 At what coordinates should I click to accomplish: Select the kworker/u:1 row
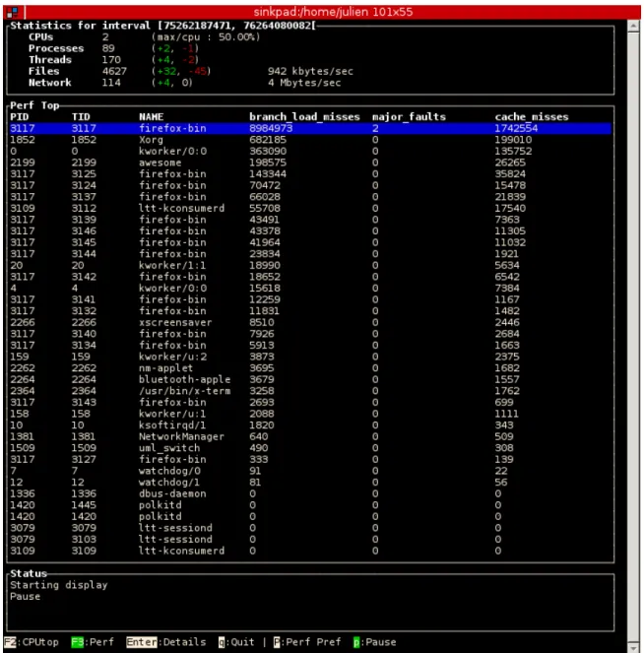click(x=310, y=414)
